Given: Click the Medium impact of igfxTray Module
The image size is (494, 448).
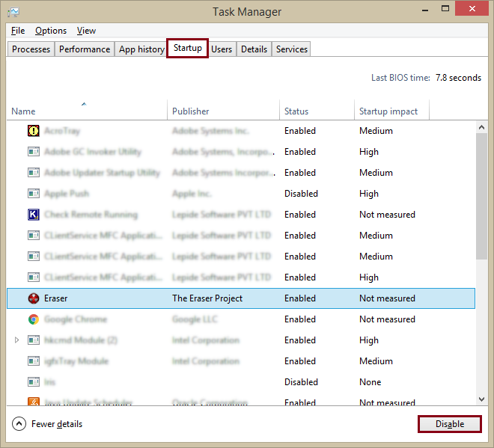Looking at the screenshot, I should point(376,360).
